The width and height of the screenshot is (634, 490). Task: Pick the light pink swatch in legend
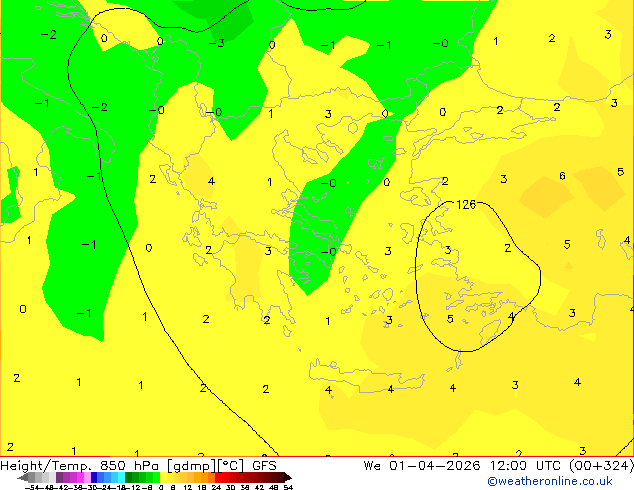click(x=87, y=477)
